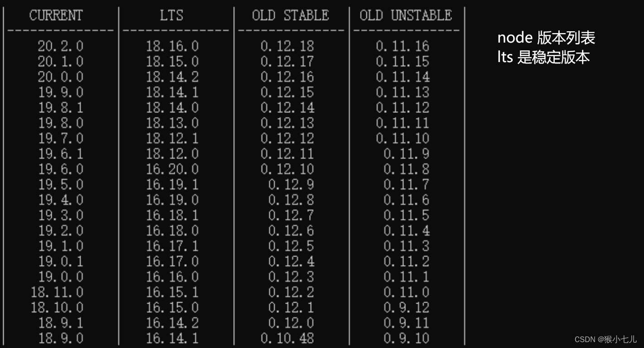Image resolution: width=644 pixels, height=348 pixels.
Task: Select version 18.9.0
Action: (61, 338)
